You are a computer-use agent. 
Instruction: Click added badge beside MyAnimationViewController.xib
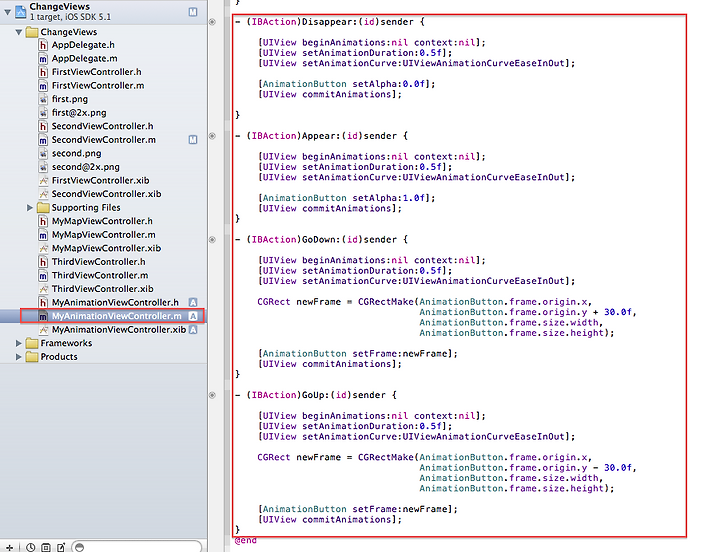click(193, 330)
